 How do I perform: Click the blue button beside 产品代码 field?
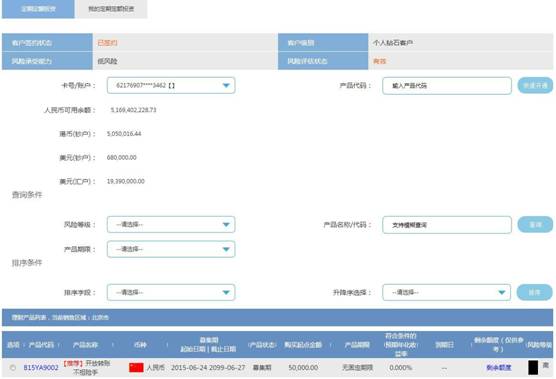(x=535, y=85)
